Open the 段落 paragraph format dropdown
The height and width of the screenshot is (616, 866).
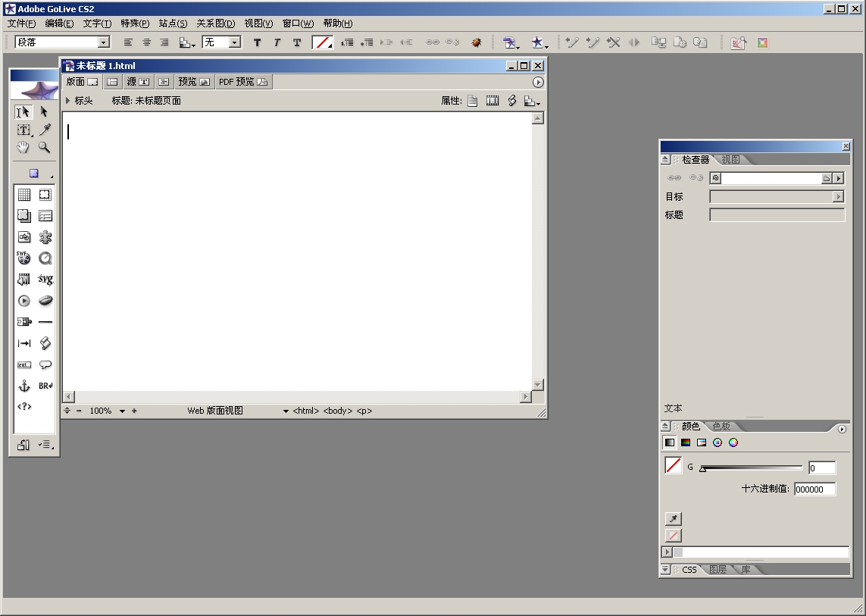click(x=104, y=43)
